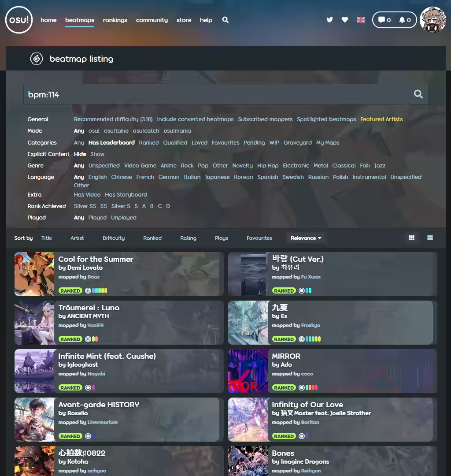451x476 pixels.
Task: Open the help navigation menu
Action: coord(206,20)
